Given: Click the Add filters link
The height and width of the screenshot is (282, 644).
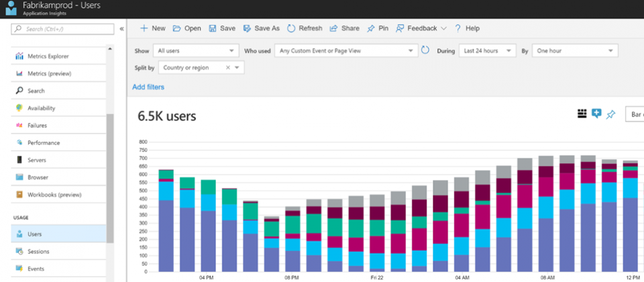Looking at the screenshot, I should (x=148, y=87).
